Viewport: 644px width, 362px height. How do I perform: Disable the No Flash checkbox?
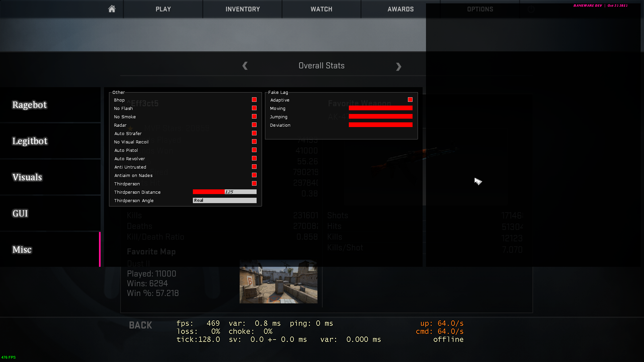(254, 108)
